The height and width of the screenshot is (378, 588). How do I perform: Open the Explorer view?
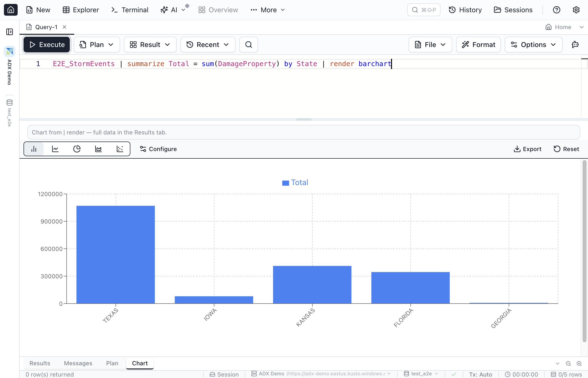point(81,10)
